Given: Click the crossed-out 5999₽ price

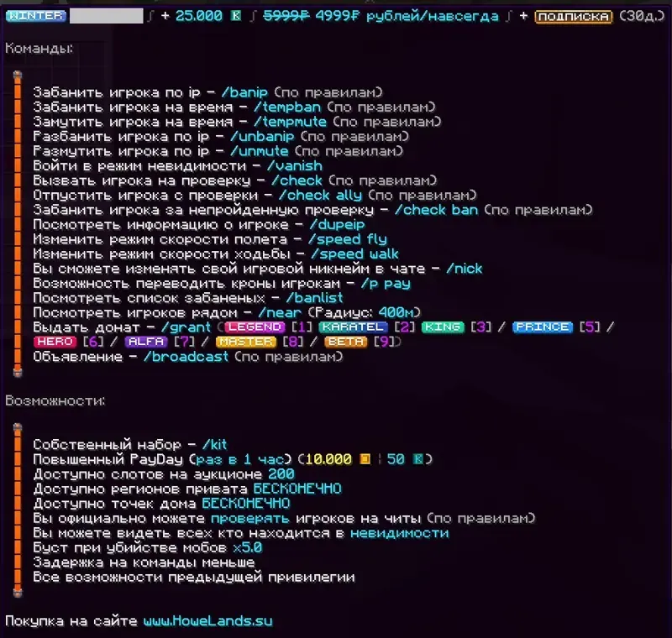Looking at the screenshot, I should tap(286, 16).
